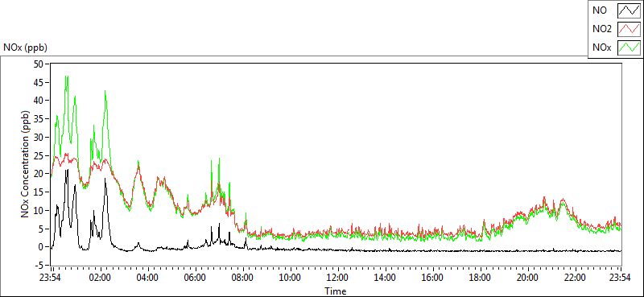Click the -5 minimum y-axis value
Viewport: 644px width, 297px height.
coord(39,265)
